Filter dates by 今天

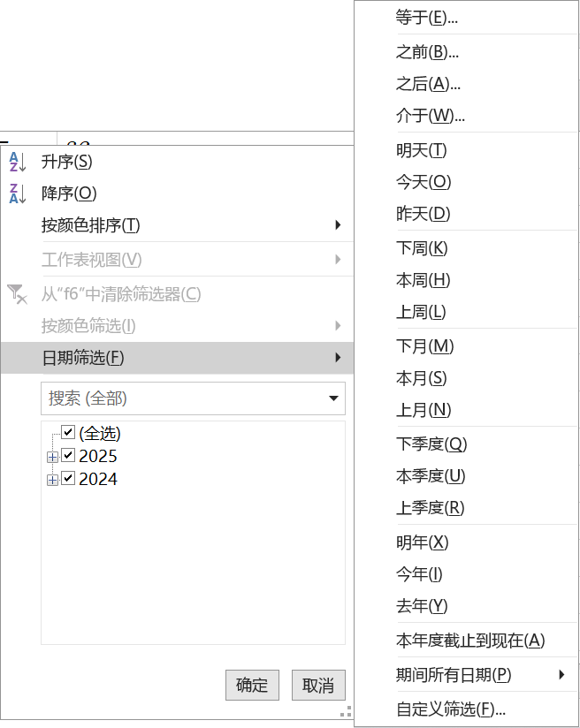[424, 182]
